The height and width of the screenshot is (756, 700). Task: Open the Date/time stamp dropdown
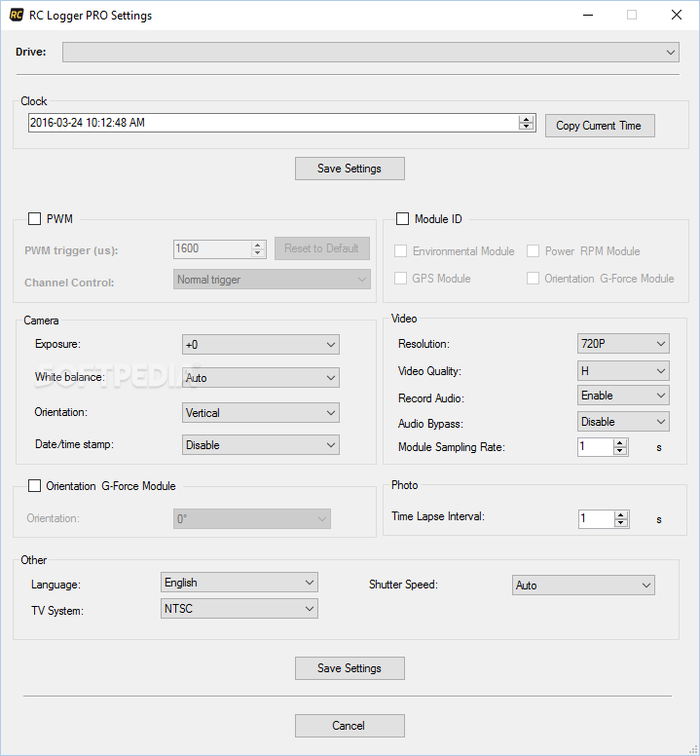[261, 444]
